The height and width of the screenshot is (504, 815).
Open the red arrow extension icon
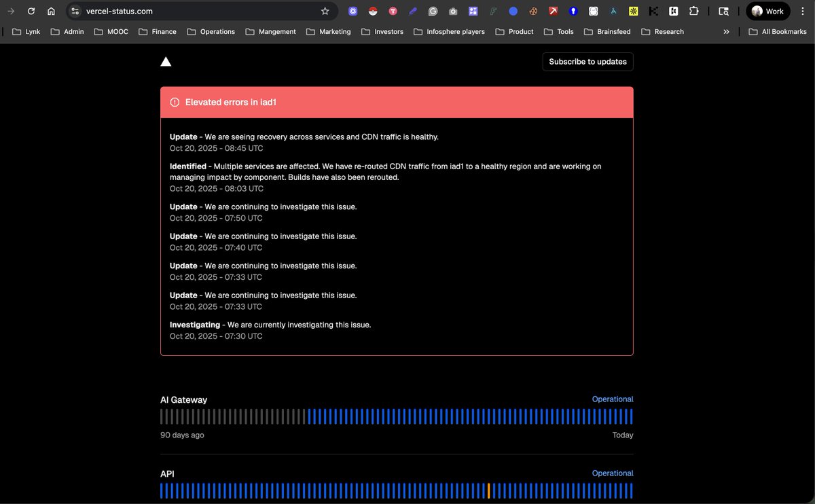click(554, 12)
